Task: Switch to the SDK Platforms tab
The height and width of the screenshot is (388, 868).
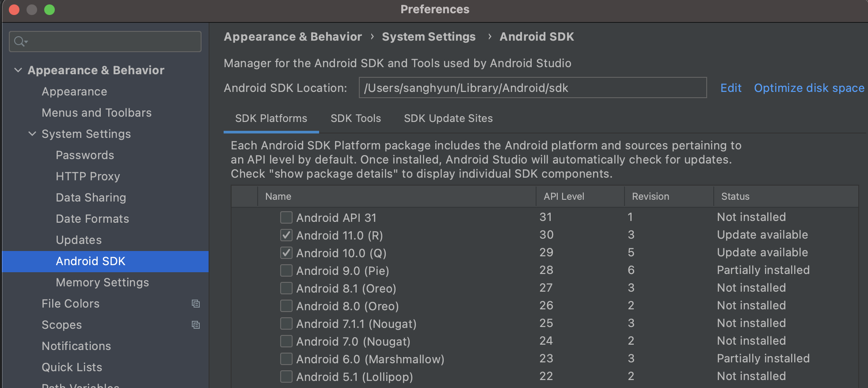Action: pos(271,118)
